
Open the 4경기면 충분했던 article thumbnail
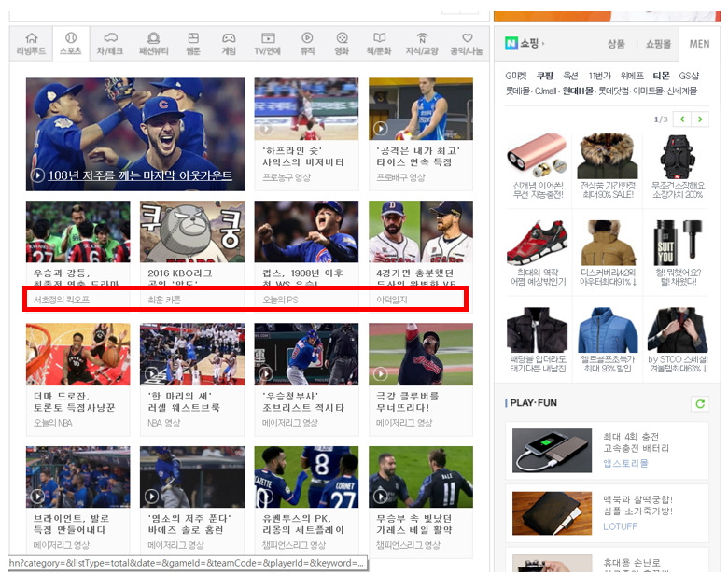pyautogui.click(x=421, y=231)
